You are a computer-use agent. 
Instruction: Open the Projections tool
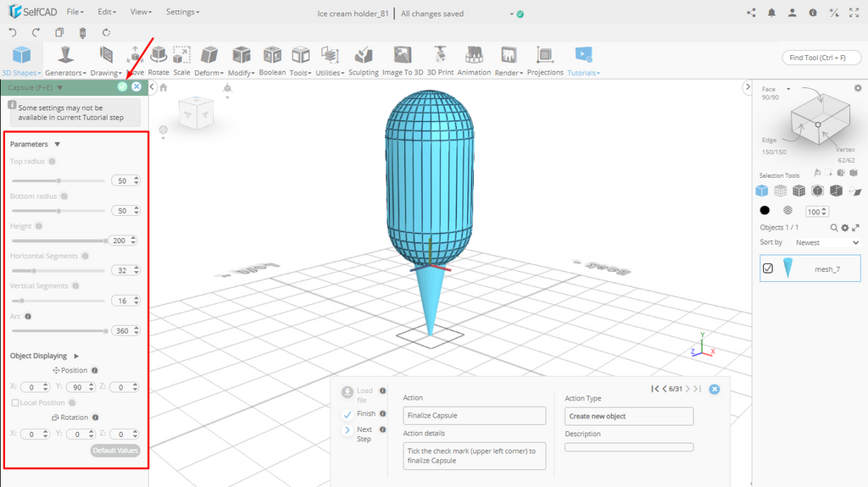pos(545,61)
